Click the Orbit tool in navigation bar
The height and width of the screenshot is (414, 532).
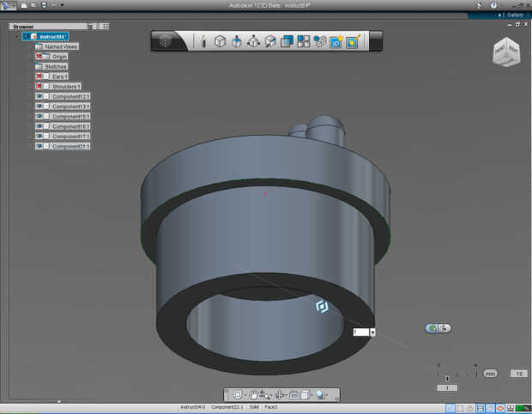click(x=238, y=394)
